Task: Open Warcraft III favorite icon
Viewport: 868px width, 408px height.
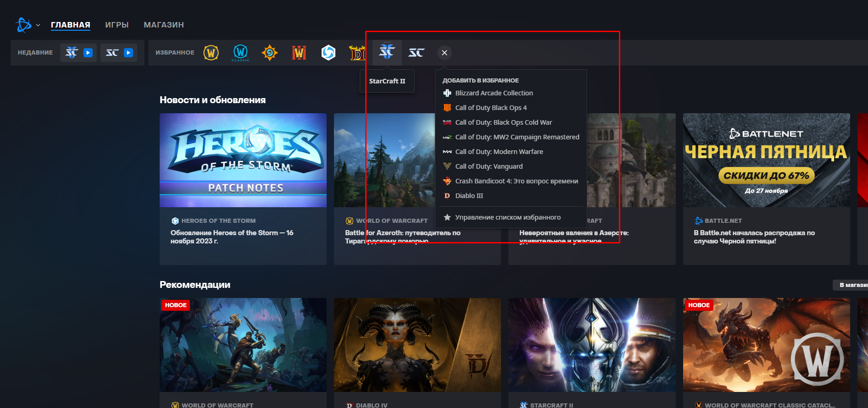Action: click(299, 53)
